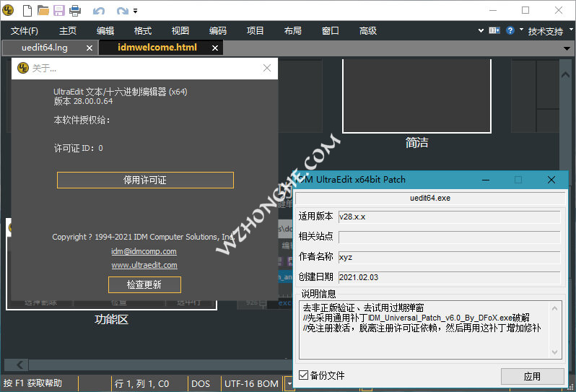Click the blue help question icon

tap(510, 30)
